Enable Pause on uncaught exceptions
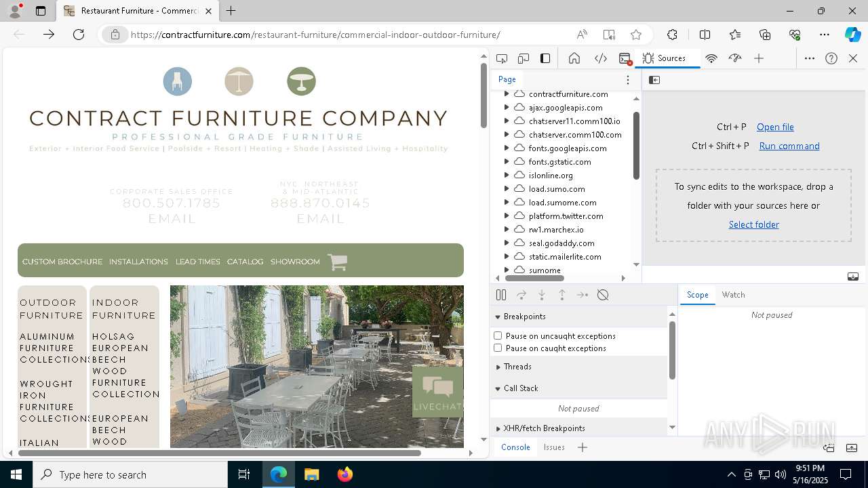 [x=498, y=335]
